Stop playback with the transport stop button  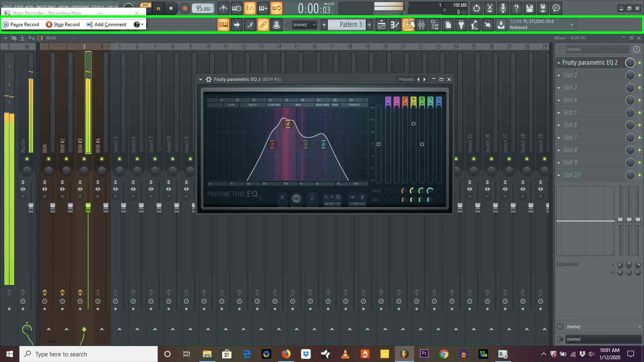pyautogui.click(x=171, y=8)
